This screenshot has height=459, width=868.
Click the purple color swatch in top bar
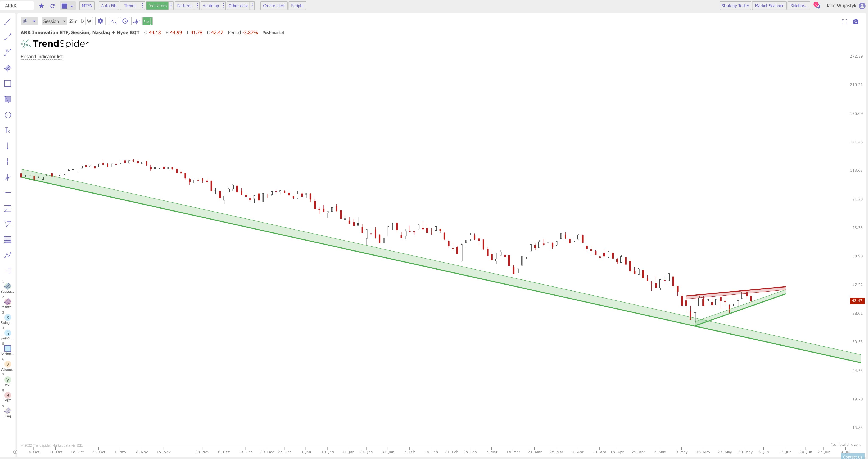[64, 6]
